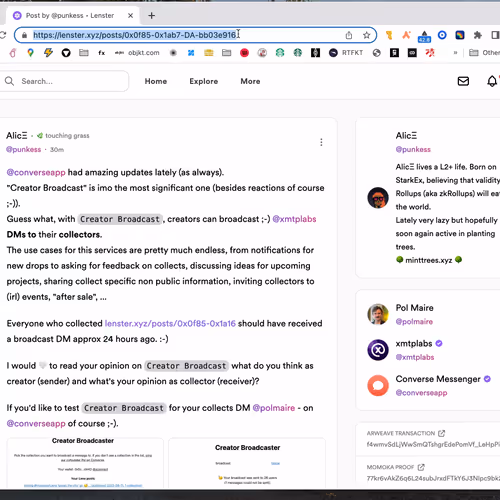Toggle the browser side panel icon
This screenshot has width=500, height=500.
pos(496,35)
